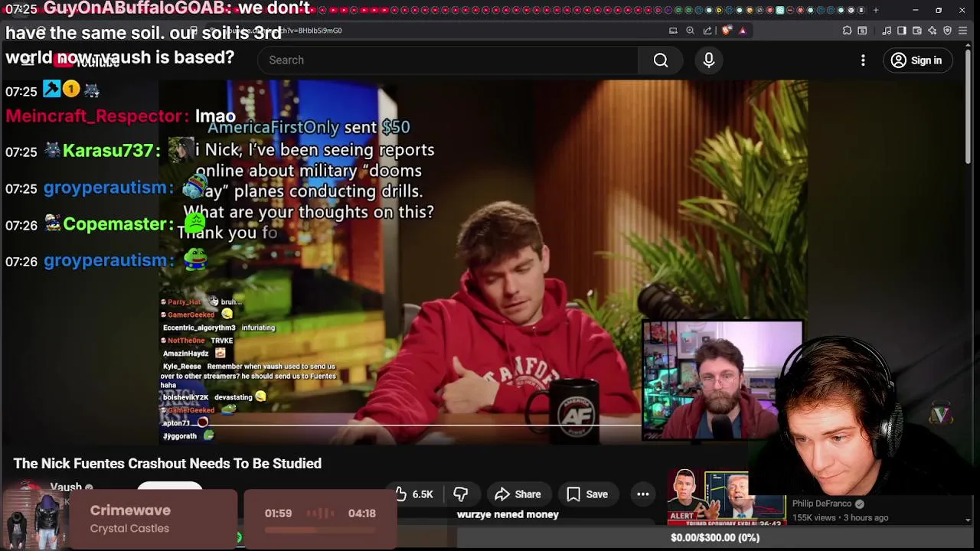980x551 pixels.
Task: Open the media control music note icon
Action: pyautogui.click(x=887, y=31)
